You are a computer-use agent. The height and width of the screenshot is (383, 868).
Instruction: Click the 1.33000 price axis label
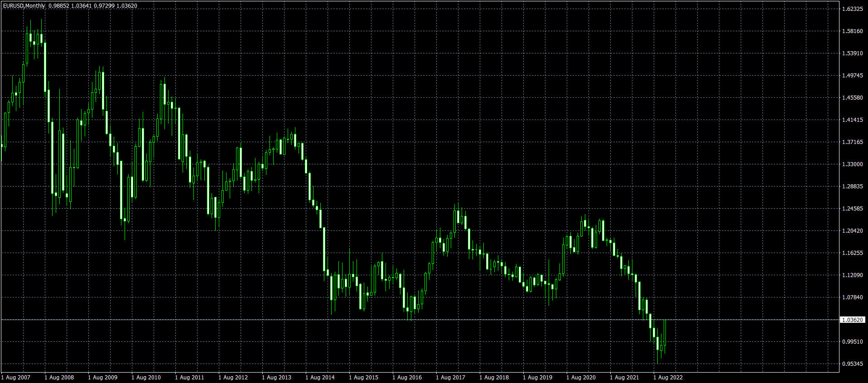(853, 164)
